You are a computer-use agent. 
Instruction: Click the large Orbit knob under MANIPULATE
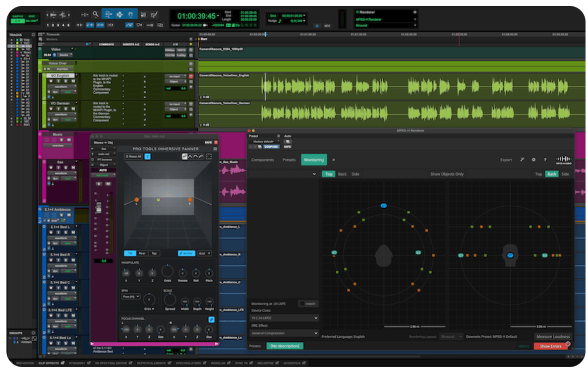point(167,271)
